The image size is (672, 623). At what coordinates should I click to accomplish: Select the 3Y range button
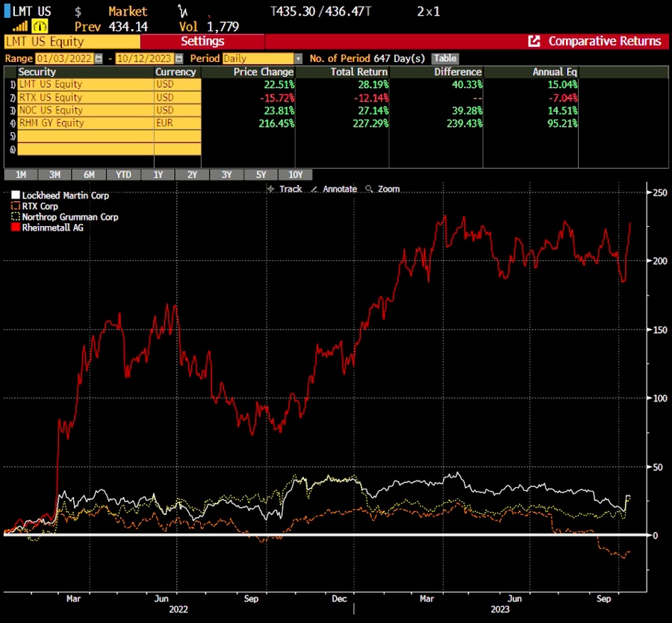click(x=227, y=175)
